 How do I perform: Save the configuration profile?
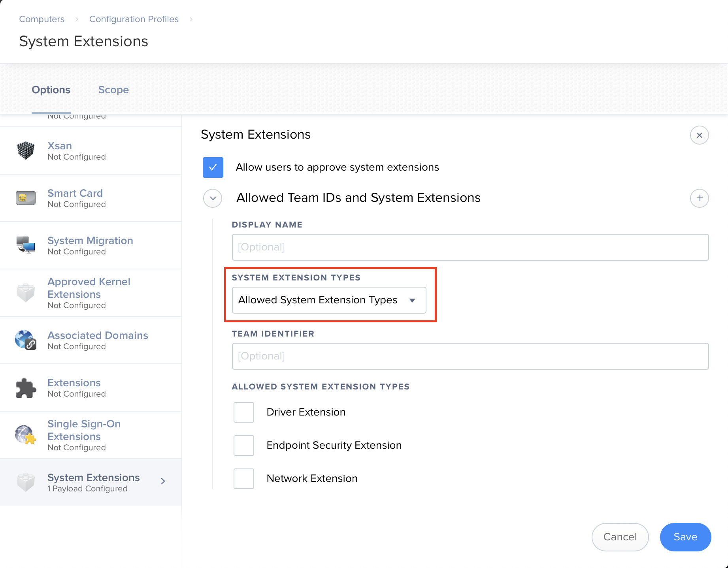coord(685,537)
